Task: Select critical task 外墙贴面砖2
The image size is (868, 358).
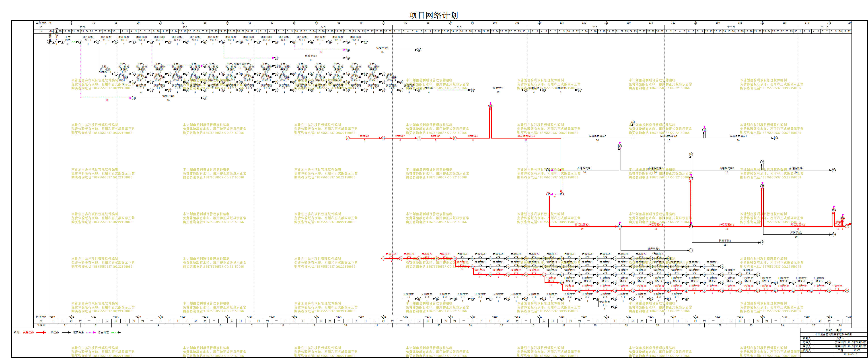Action: point(726,225)
